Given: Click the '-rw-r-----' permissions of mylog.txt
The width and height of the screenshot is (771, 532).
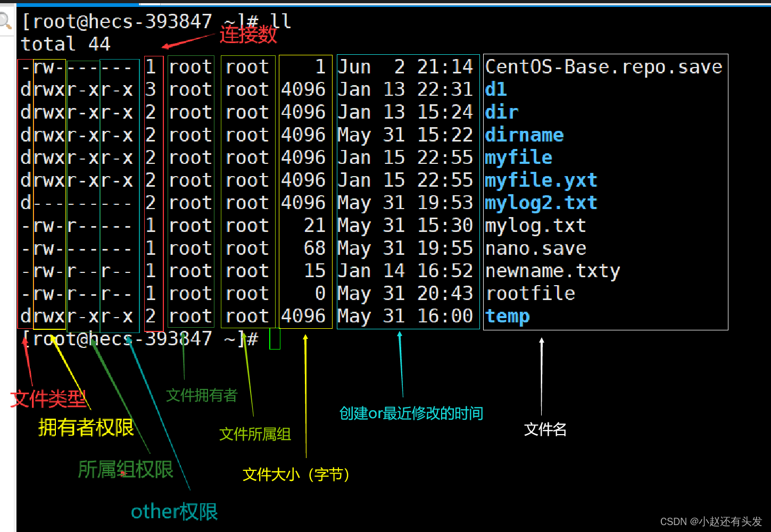Looking at the screenshot, I should (77, 226).
